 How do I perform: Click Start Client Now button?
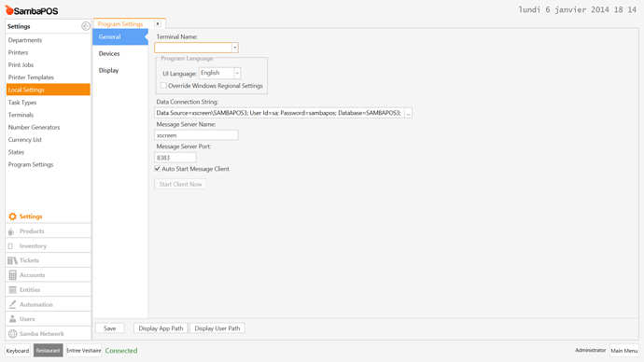(180, 185)
